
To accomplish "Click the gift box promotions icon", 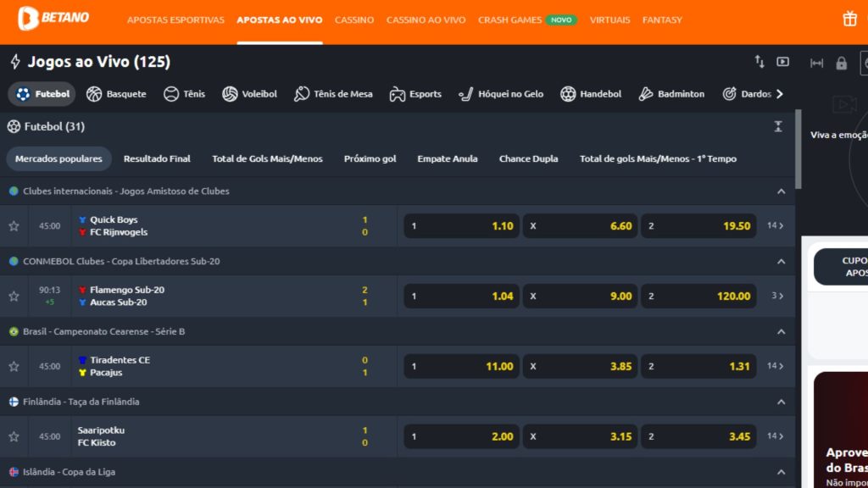I will 849,19.
